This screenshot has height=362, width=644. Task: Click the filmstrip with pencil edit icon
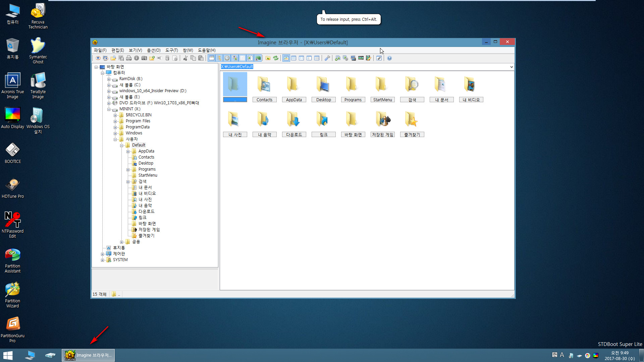pos(369,58)
